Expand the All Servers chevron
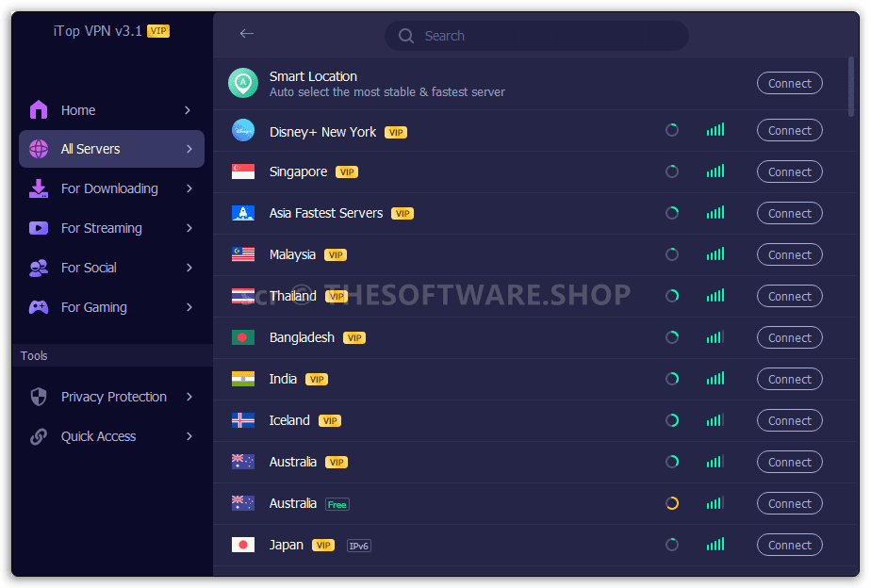This screenshot has height=588, width=871. [x=189, y=149]
